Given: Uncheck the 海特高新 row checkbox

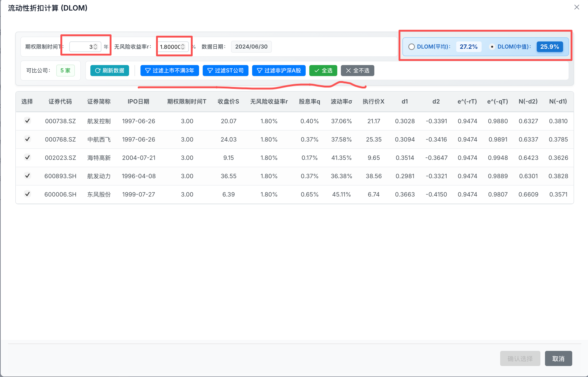Looking at the screenshot, I should click(27, 157).
